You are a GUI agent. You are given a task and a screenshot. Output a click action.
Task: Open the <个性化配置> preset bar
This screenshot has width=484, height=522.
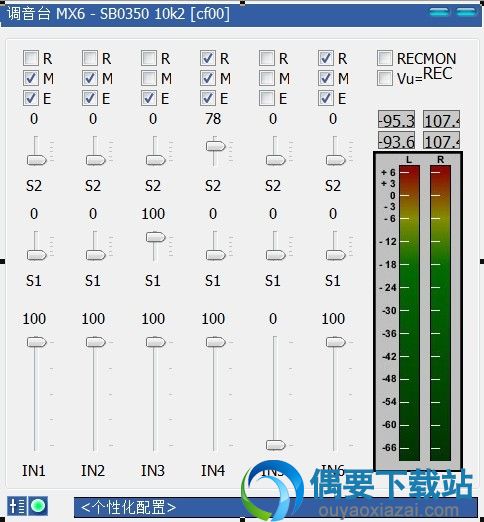pyautogui.click(x=275, y=507)
